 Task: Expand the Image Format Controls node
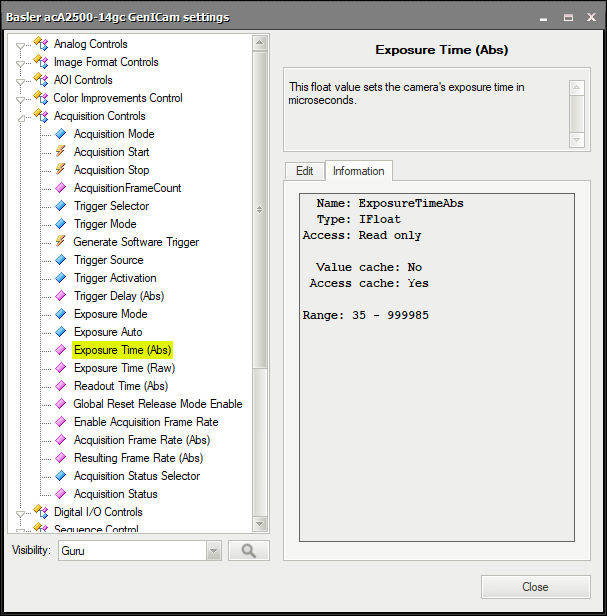pyautogui.click(x=20, y=64)
